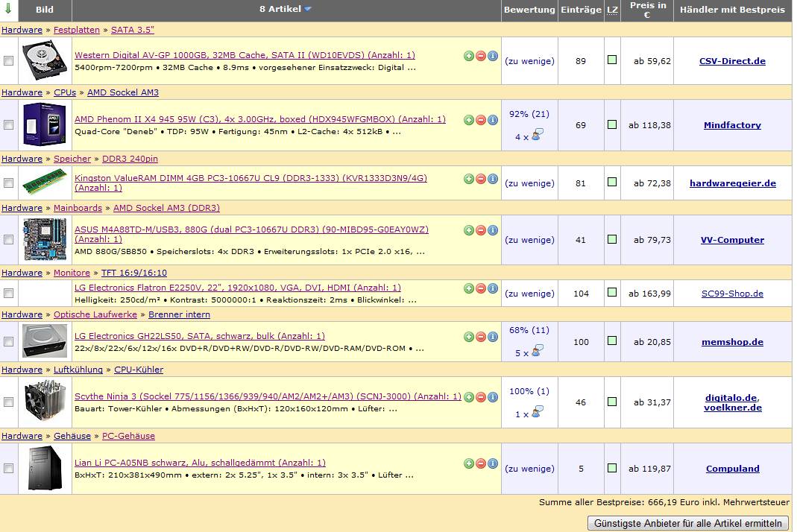
Task: Tick the checkbox for Western Digital hard drive
Action: [9, 61]
